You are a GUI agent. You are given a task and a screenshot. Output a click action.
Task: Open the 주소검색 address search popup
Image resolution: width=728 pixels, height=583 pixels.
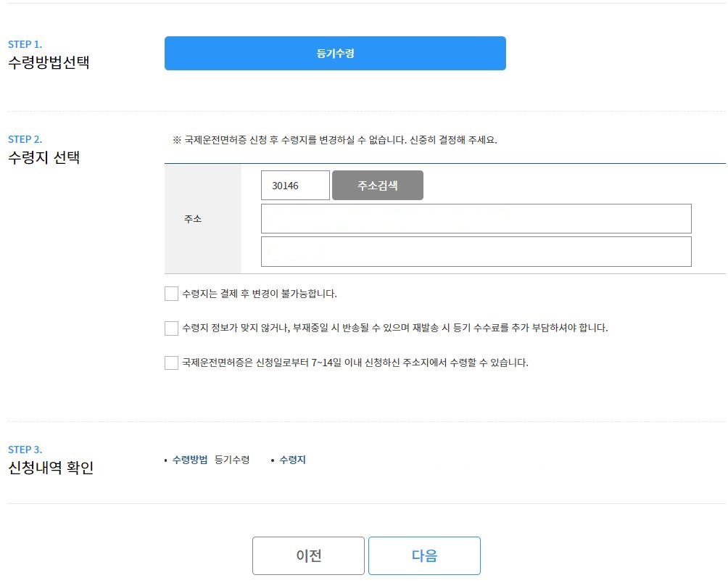pos(377,185)
